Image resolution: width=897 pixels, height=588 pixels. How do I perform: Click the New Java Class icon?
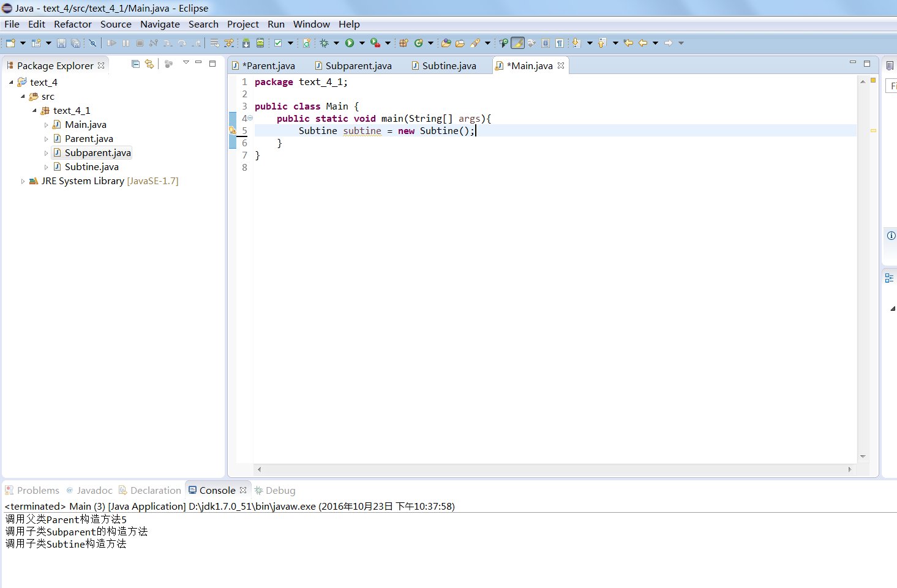point(419,43)
